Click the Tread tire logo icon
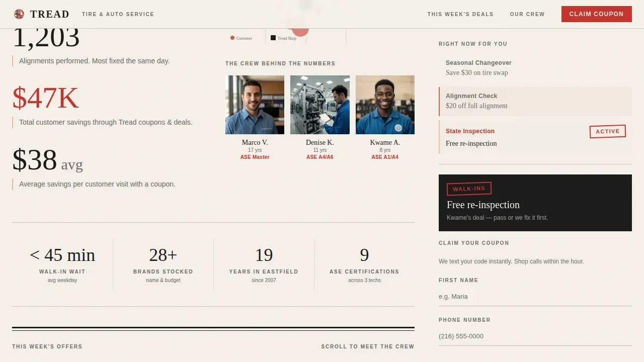This screenshot has width=644, height=362. click(19, 14)
